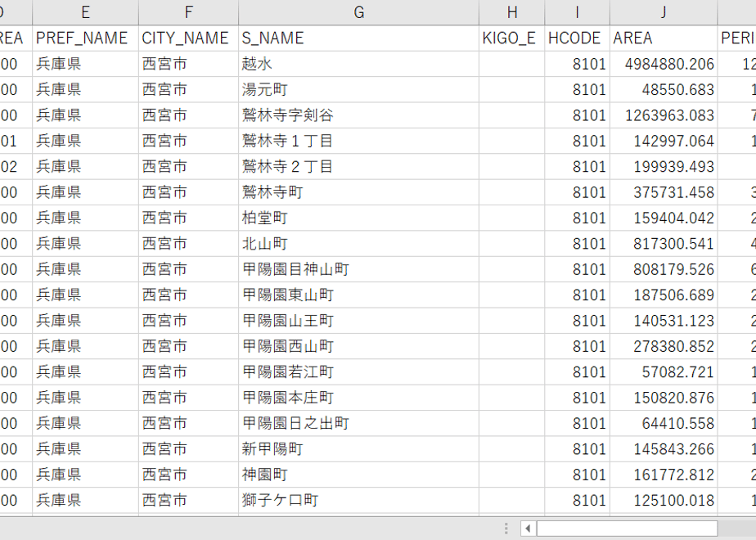Select the cell containing 甲陽園若江町
The width and height of the screenshot is (756, 540).
(x=358, y=371)
